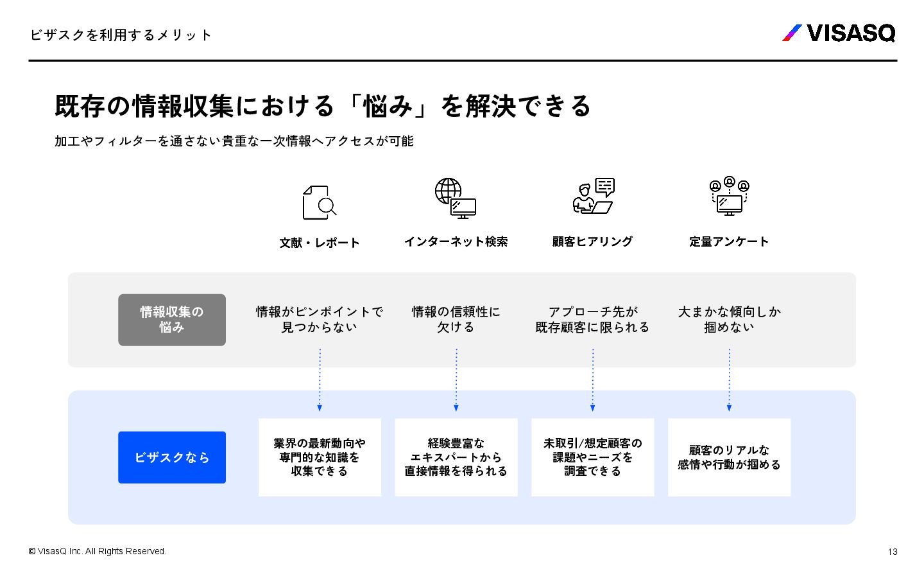Click the blue ビザスクなら box
The width and height of the screenshot is (924, 578).
172,457
